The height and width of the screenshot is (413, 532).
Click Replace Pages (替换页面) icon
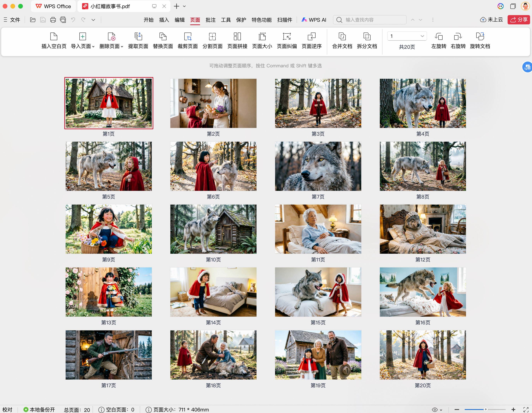click(163, 37)
